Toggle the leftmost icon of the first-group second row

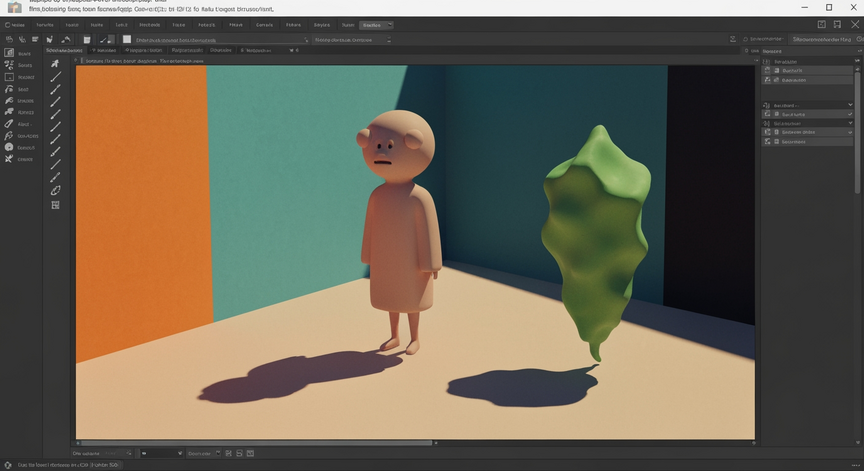[x=767, y=80]
